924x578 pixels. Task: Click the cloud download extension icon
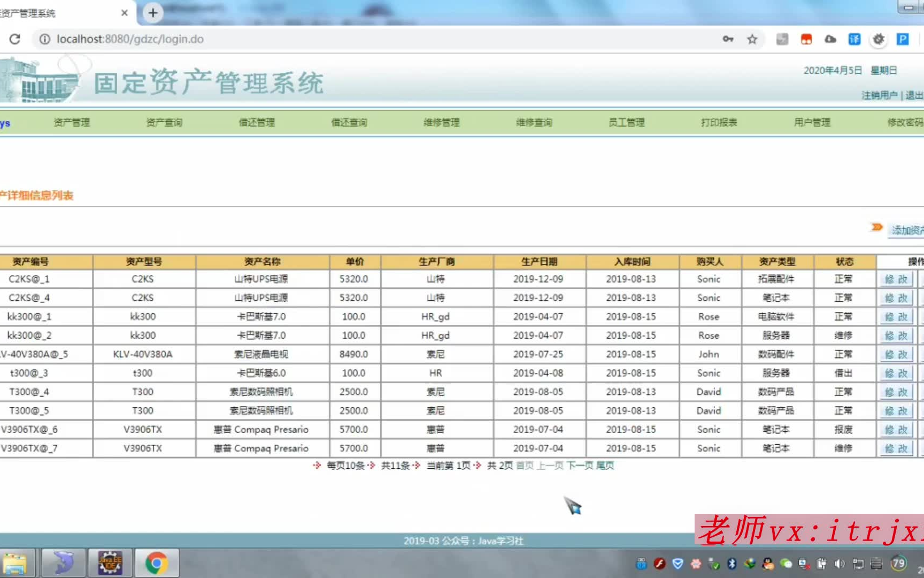pos(830,39)
